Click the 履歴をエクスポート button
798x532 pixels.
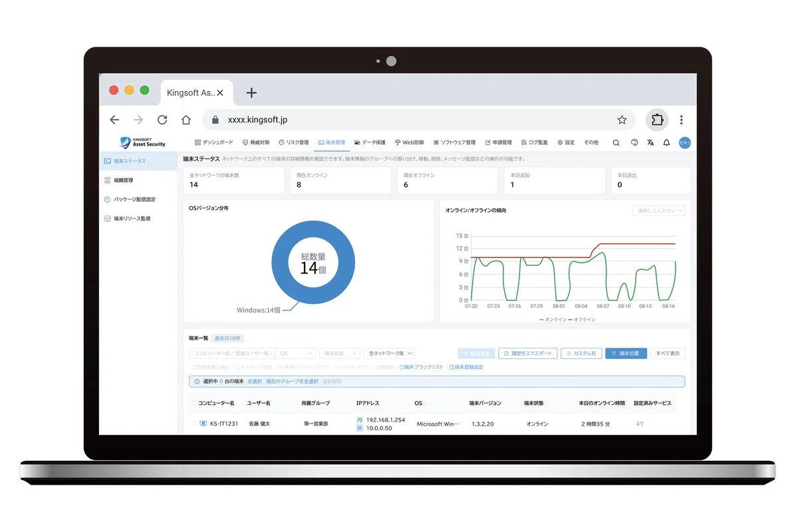[x=527, y=354]
